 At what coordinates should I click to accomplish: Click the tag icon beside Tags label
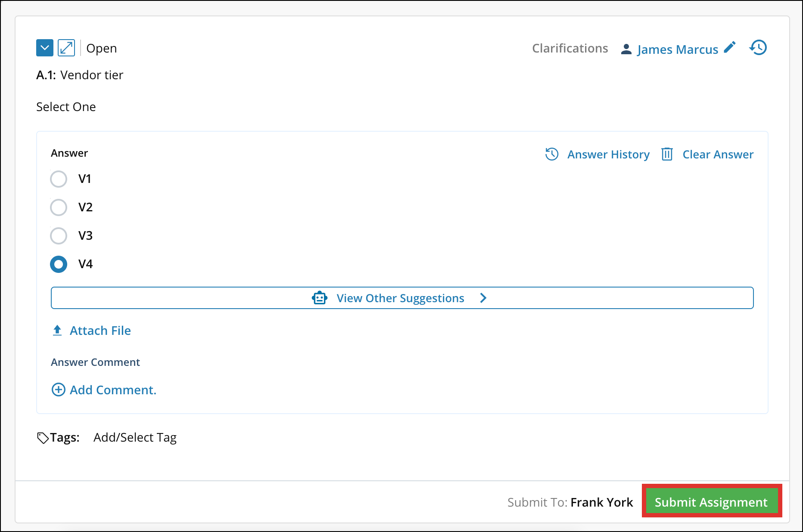[43, 438]
